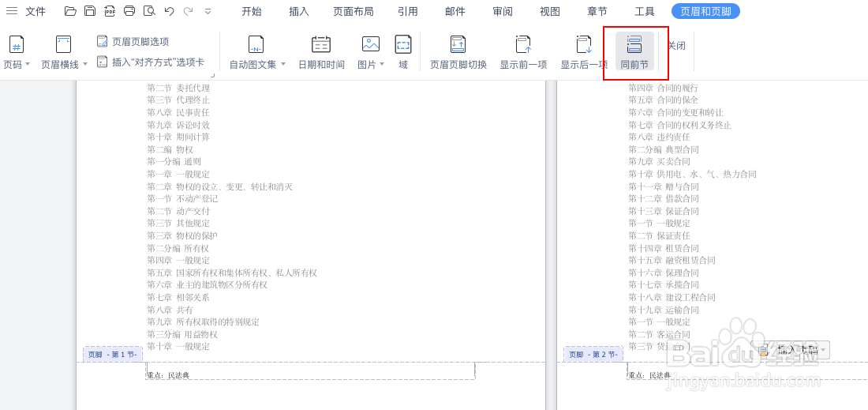Switch to the 插入 tab
The height and width of the screenshot is (410, 868).
299,11
